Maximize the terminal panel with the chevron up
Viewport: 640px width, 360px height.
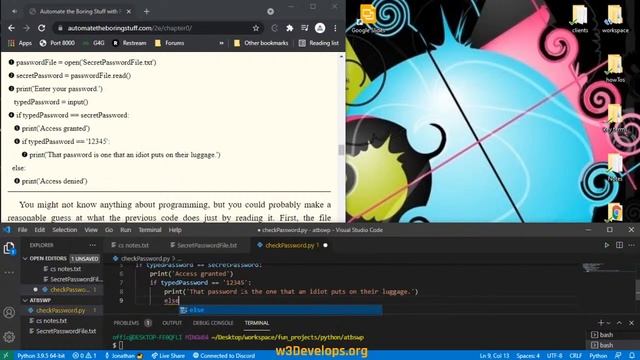[619, 323]
